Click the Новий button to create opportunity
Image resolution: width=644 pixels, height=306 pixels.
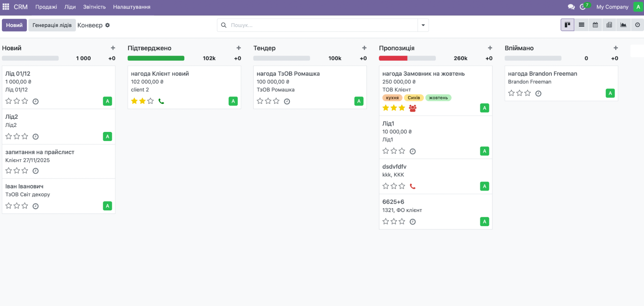[14, 25]
